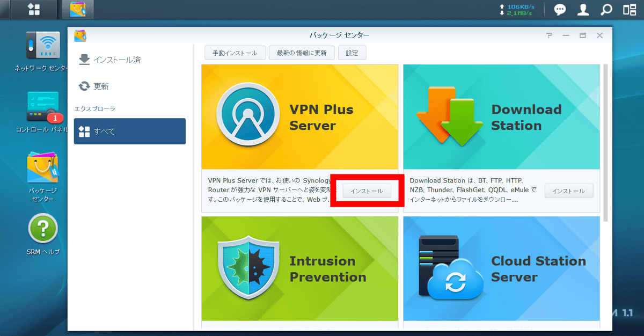Click the Control Panel notification badge
Image resolution: width=644 pixels, height=336 pixels.
(55, 118)
